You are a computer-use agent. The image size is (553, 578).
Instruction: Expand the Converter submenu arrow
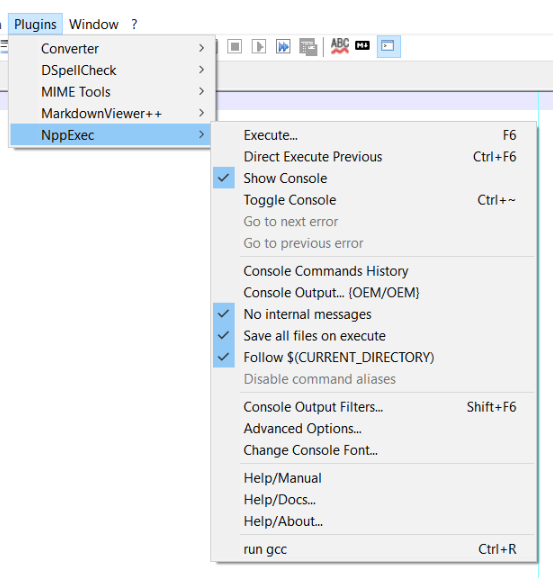click(x=201, y=48)
